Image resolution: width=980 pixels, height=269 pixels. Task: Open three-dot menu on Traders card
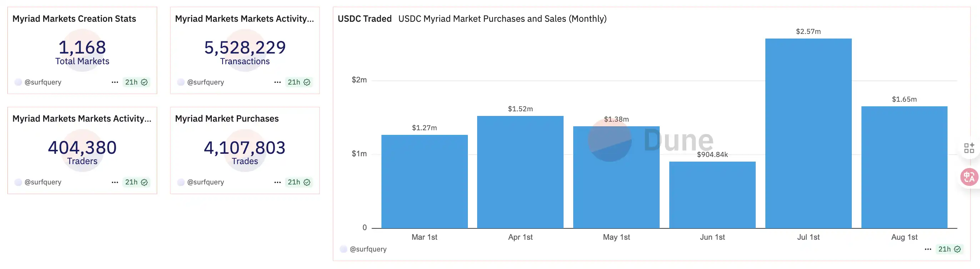pos(115,182)
